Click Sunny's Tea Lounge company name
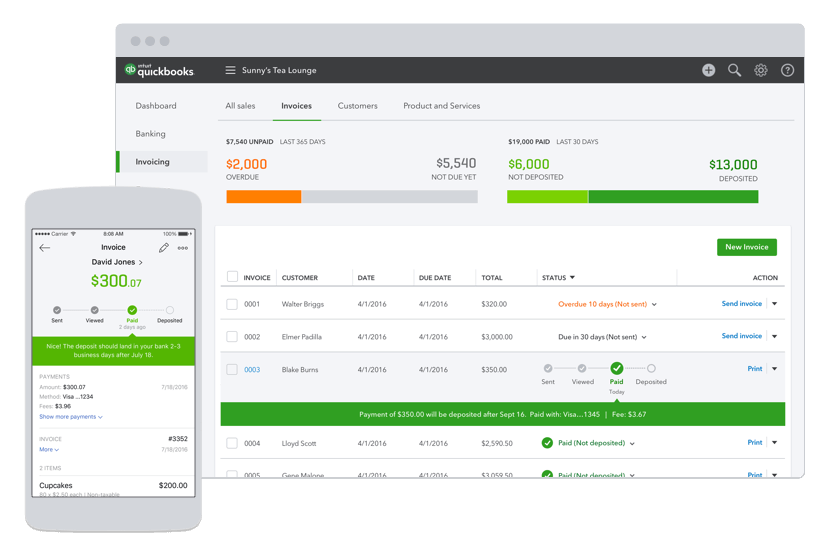Viewport: 818px width, 547px height. (x=279, y=70)
